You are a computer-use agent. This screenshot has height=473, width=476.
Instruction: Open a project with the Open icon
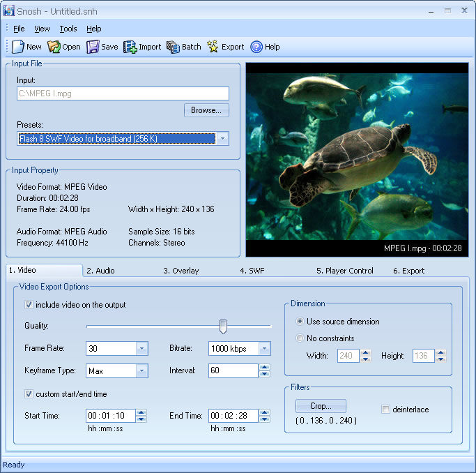[x=54, y=47]
